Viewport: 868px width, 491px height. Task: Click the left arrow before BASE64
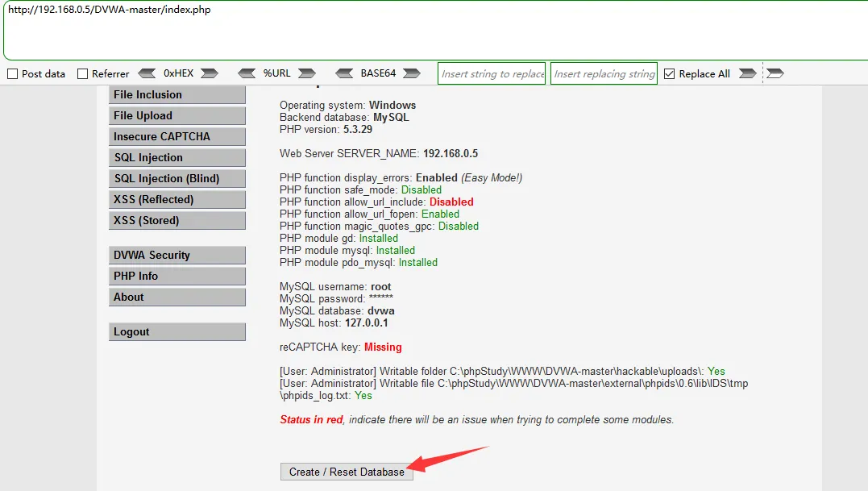pos(344,73)
